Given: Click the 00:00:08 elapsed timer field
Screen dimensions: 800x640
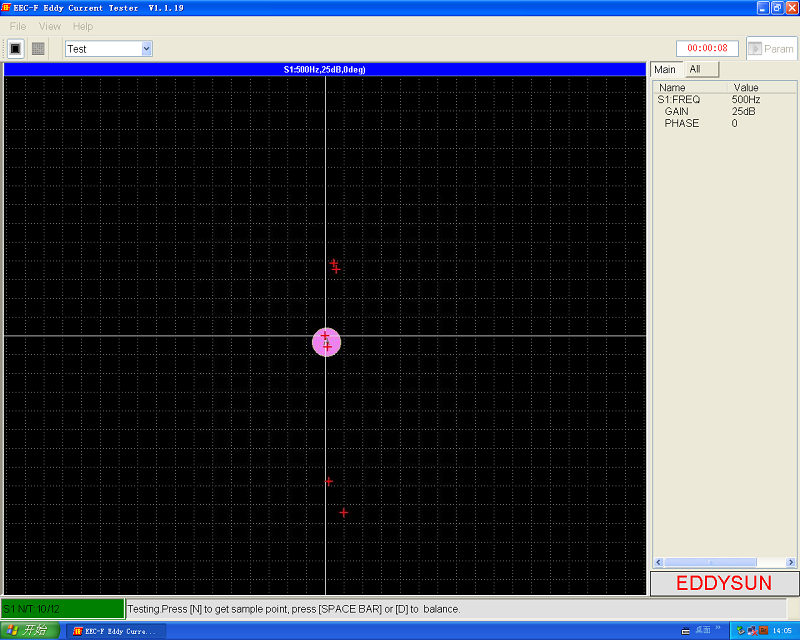Looking at the screenshot, I should pyautogui.click(x=707, y=48).
